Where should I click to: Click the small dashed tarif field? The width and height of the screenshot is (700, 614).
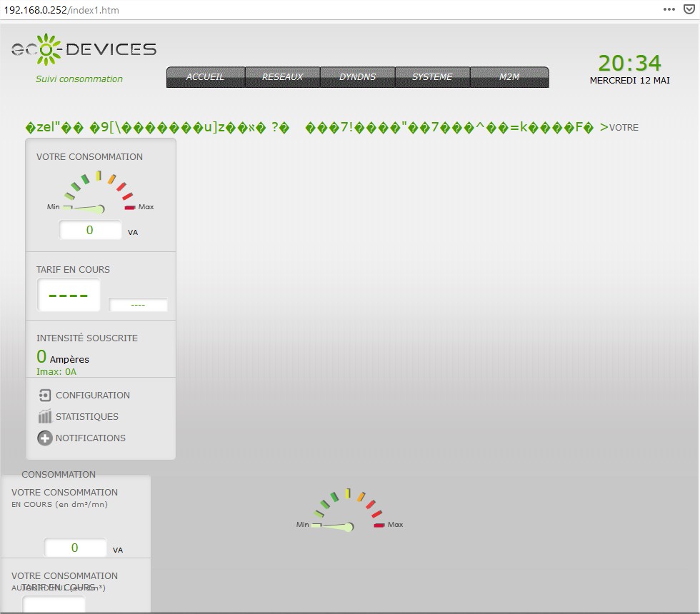point(138,305)
